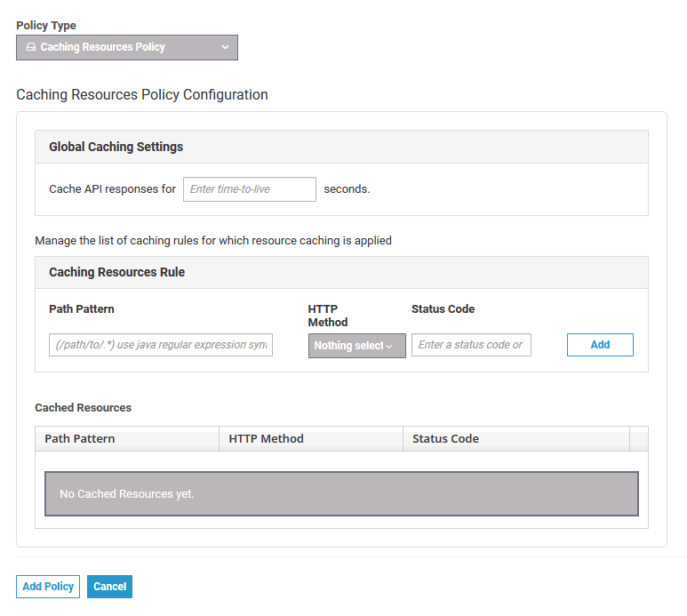Click the Path Pattern table column header

pos(80,438)
